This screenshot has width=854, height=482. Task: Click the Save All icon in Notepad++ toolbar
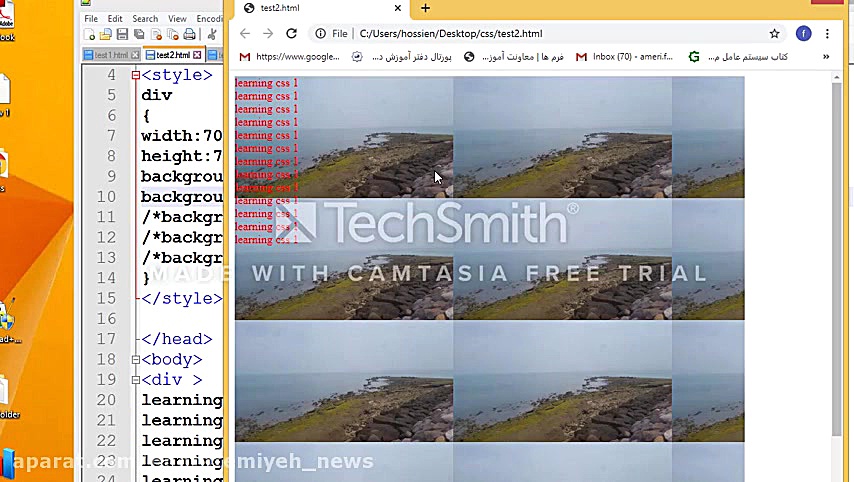coord(139,35)
